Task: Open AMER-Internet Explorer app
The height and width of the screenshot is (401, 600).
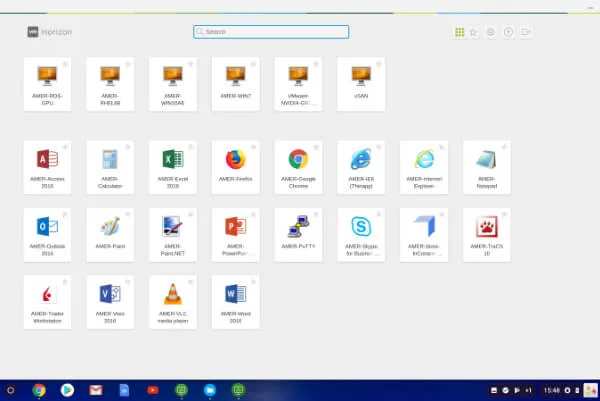Action: (x=424, y=167)
